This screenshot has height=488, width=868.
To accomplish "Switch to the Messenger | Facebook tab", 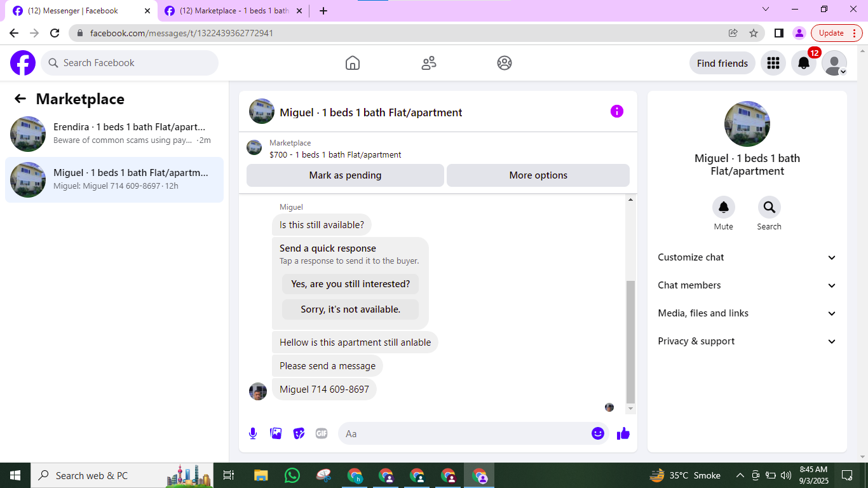I will click(81, 11).
